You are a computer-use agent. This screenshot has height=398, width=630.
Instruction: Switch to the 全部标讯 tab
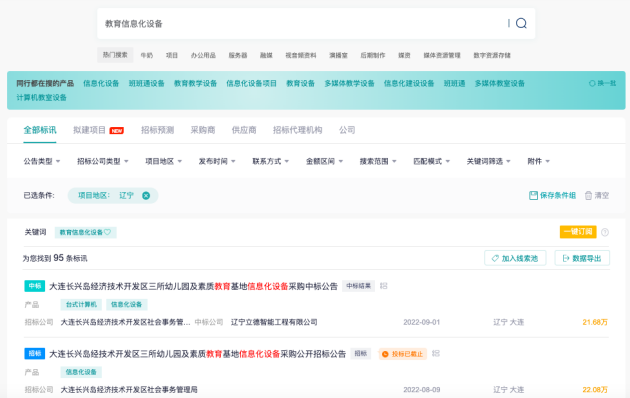(40, 130)
